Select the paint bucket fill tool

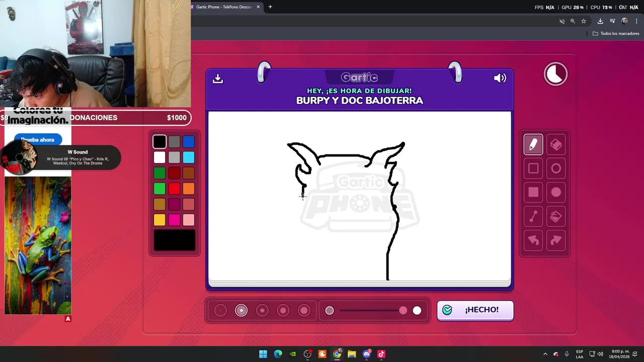(556, 216)
